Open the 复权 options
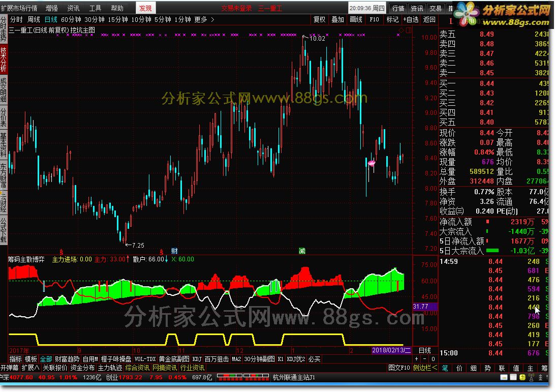The image size is (555, 392). click(319, 19)
